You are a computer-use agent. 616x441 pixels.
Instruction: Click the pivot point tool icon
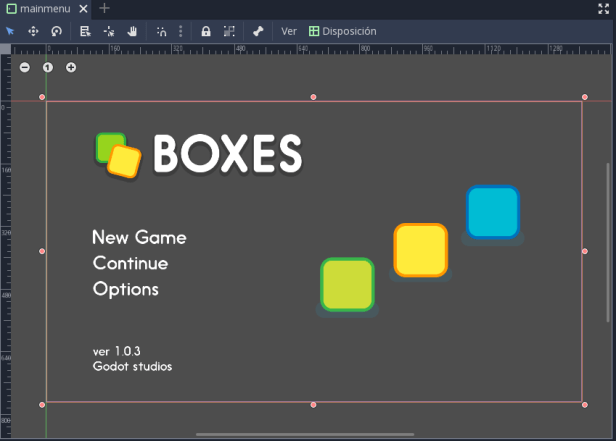point(109,31)
